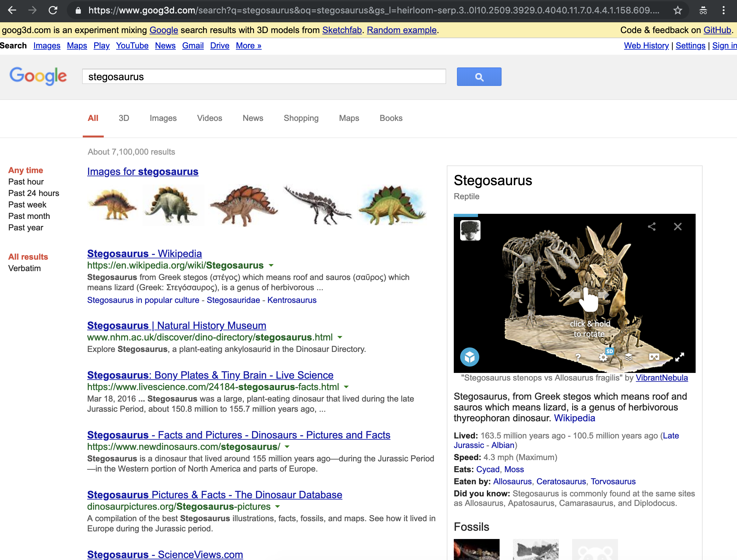Open the Kentrosaurus sub-link
This screenshot has width=737, height=560.
(x=292, y=300)
